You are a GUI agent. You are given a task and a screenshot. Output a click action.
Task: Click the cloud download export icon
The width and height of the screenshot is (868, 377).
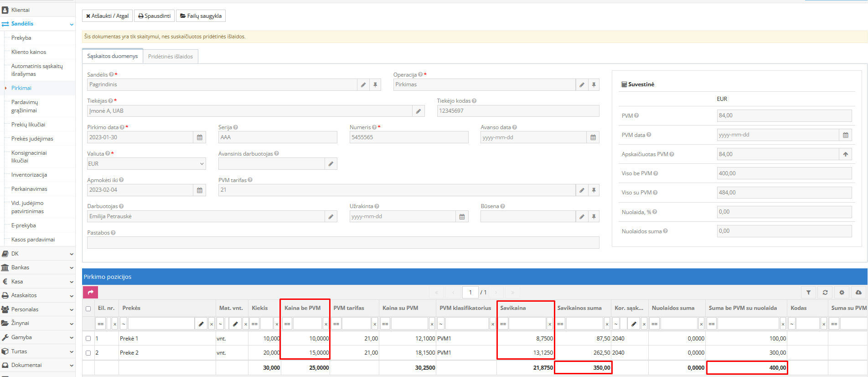pos(858,293)
